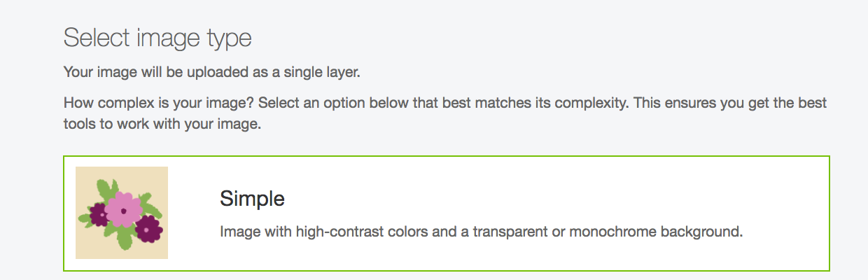
Task: Click the small purple flower on thumbnail's left
Action: pyautogui.click(x=99, y=214)
